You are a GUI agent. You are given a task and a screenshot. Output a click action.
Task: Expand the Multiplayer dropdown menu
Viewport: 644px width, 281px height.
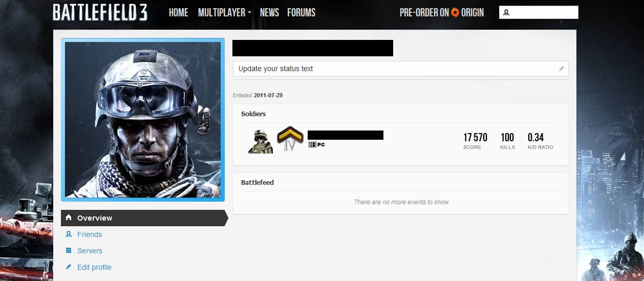click(x=224, y=13)
